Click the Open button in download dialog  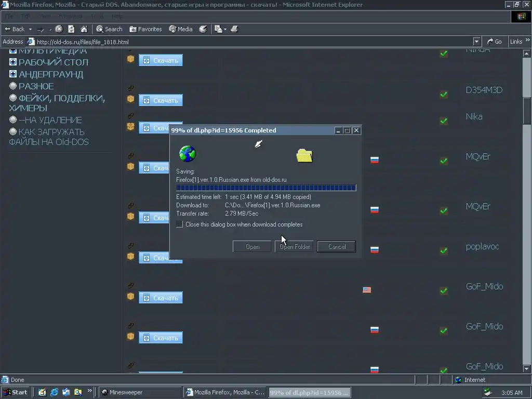coord(252,247)
